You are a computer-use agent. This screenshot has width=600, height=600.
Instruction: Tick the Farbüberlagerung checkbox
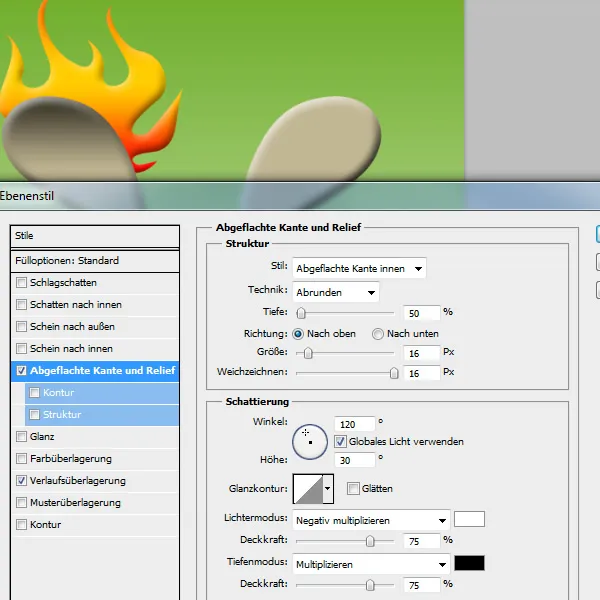tap(21, 458)
